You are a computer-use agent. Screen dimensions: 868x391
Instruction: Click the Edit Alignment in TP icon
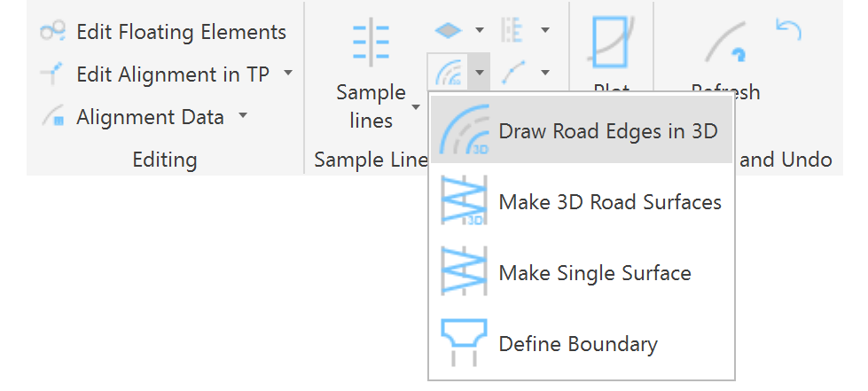click(53, 74)
